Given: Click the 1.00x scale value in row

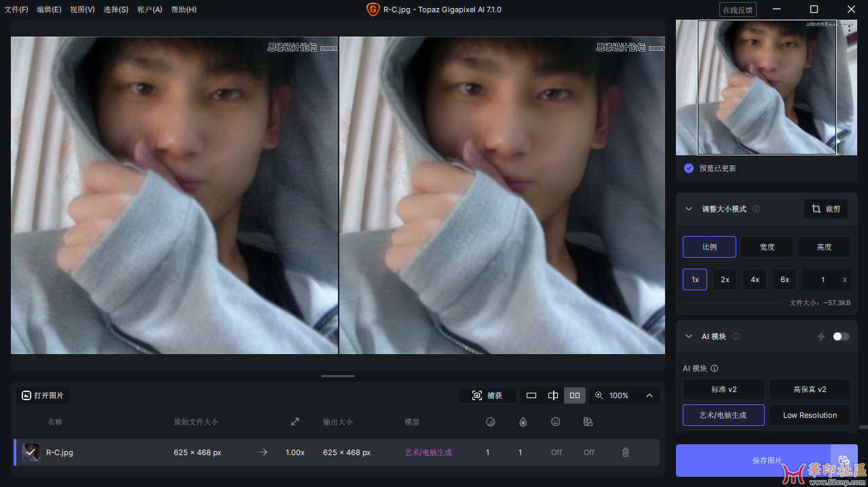Looking at the screenshot, I should tap(295, 452).
